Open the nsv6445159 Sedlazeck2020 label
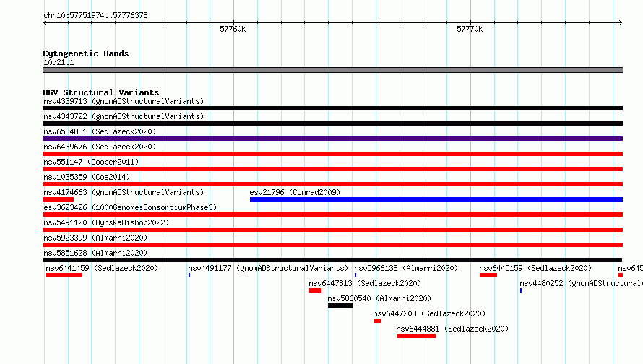 (535, 268)
